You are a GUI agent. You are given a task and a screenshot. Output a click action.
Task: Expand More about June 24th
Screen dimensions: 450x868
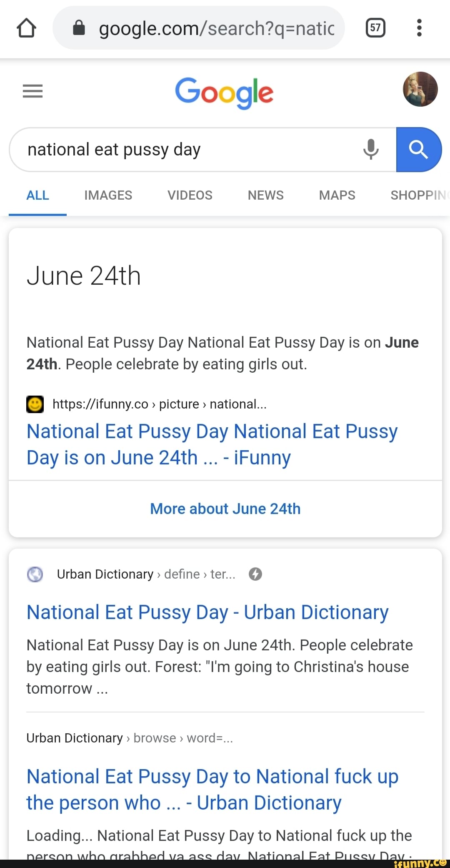click(x=225, y=509)
